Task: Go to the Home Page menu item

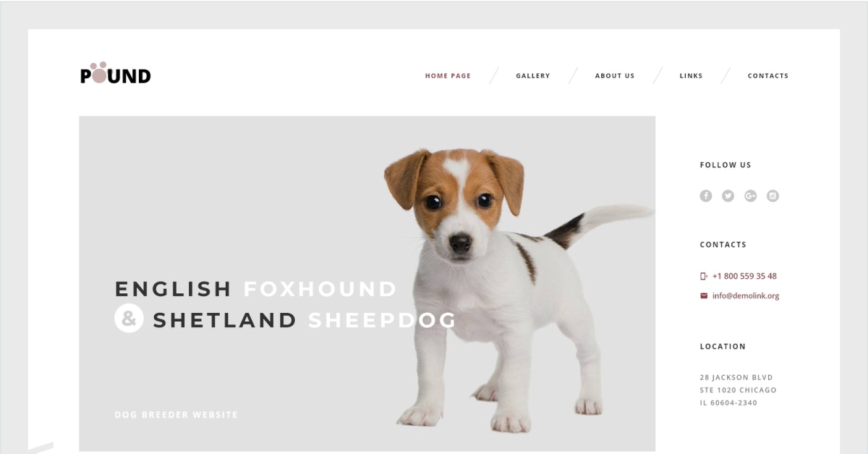Action: coord(448,75)
